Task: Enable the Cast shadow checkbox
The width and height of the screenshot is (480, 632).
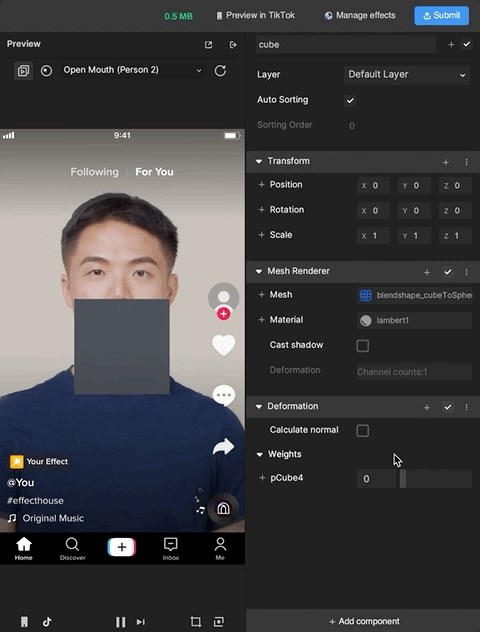Action: coord(363,346)
